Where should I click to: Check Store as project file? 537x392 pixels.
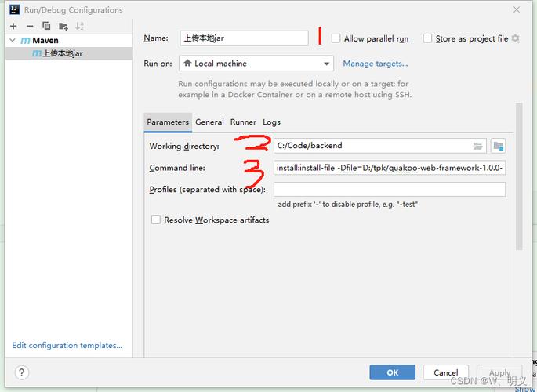pos(427,38)
